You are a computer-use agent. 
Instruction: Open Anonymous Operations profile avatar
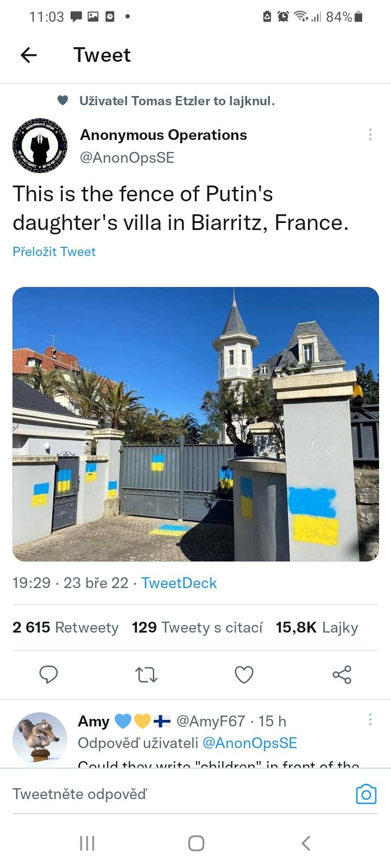40,145
